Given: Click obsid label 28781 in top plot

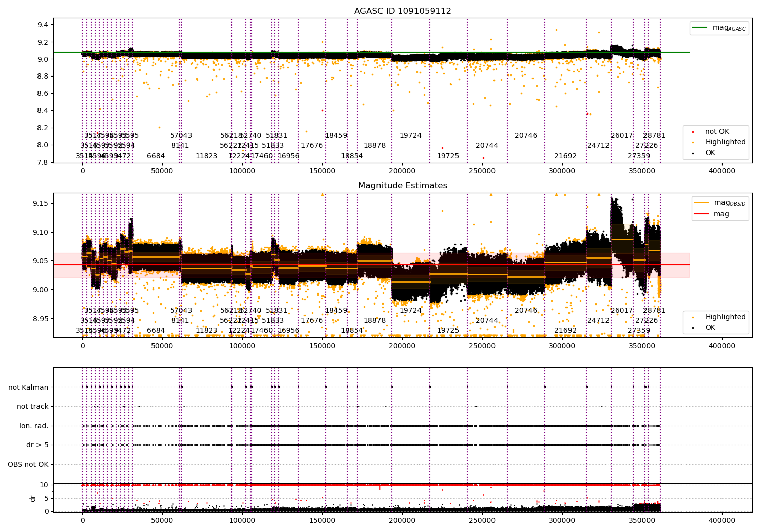Looking at the screenshot, I should [x=654, y=135].
